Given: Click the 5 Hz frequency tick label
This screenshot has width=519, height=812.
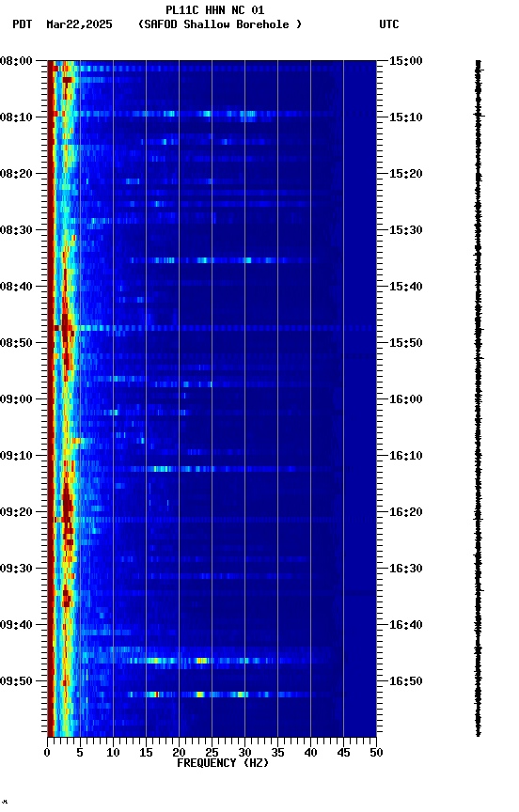Looking at the screenshot, I should [80, 753].
